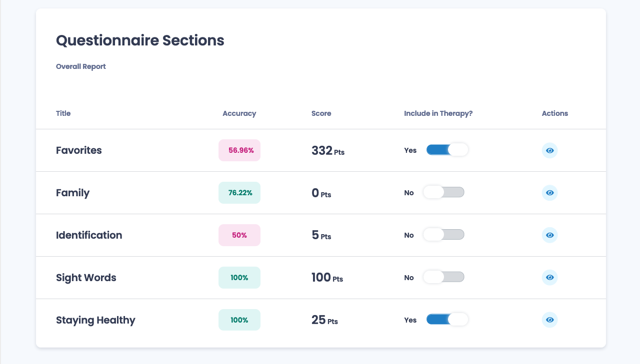640x364 pixels.
Task: Select the Overall Report subtitle
Action: (81, 66)
